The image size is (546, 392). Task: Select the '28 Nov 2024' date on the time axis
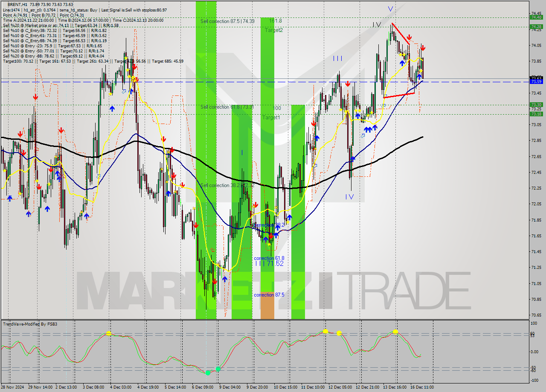click(x=12, y=387)
